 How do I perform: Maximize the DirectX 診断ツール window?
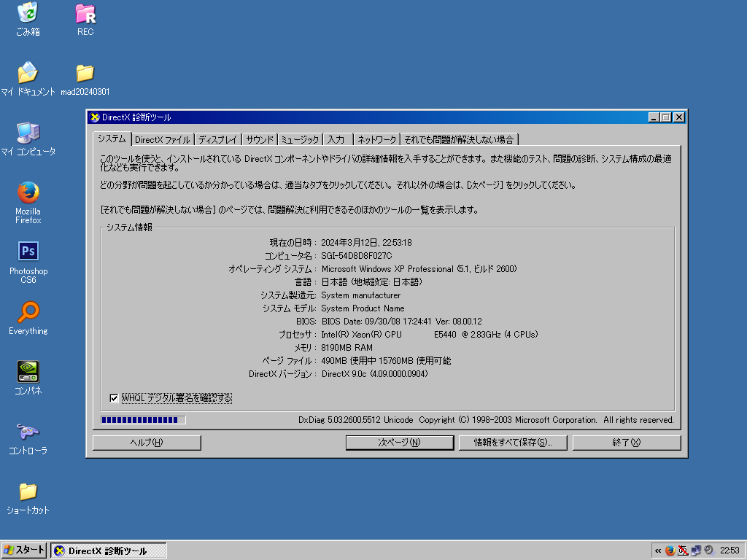(666, 117)
